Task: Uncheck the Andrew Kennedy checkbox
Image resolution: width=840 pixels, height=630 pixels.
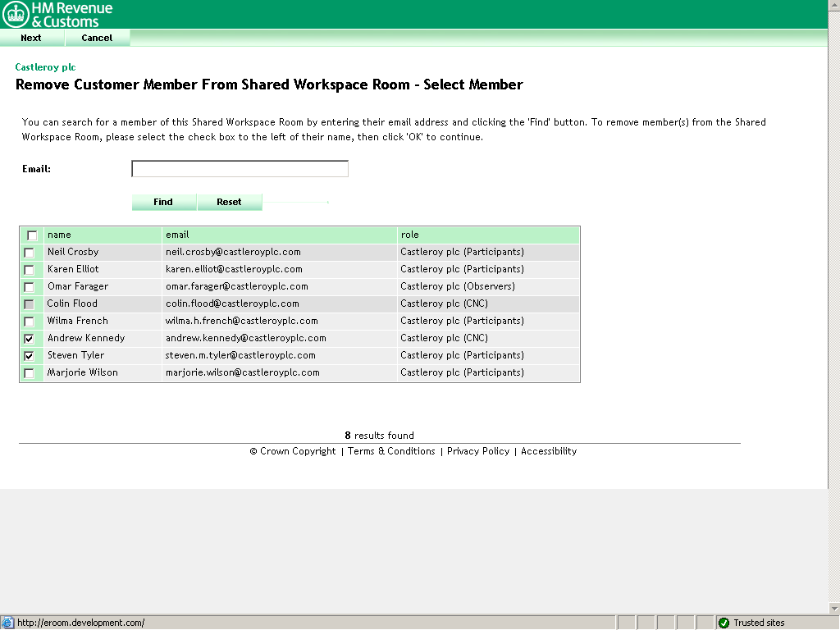Action: 30,339
